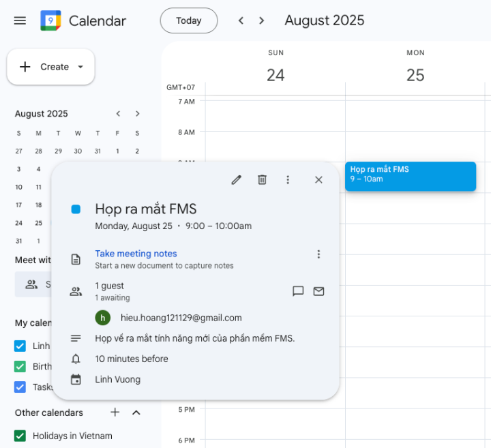Click the chat with guests icon
The height and width of the screenshot is (448, 491).
(x=298, y=291)
